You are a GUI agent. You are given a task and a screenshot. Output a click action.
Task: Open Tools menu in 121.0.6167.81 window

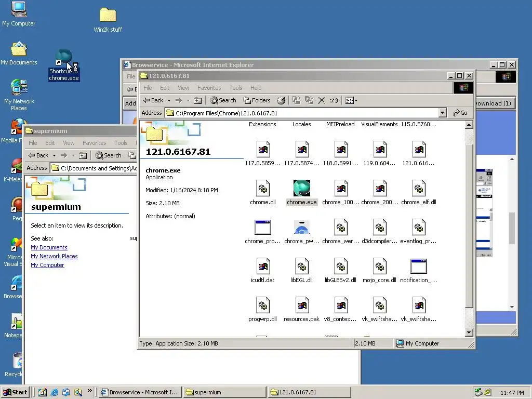click(x=235, y=88)
